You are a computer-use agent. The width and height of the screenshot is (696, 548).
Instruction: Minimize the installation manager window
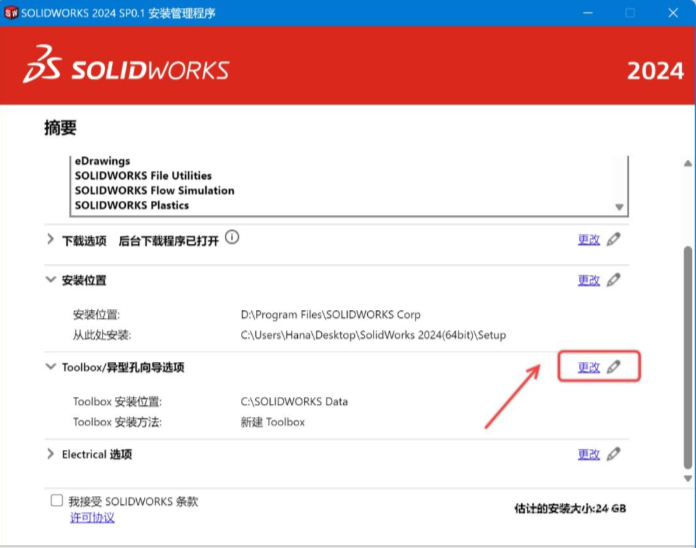click(x=588, y=13)
